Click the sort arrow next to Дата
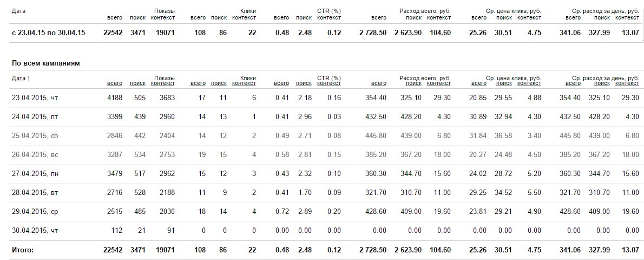Screen dimensions: 644x260 (28, 79)
